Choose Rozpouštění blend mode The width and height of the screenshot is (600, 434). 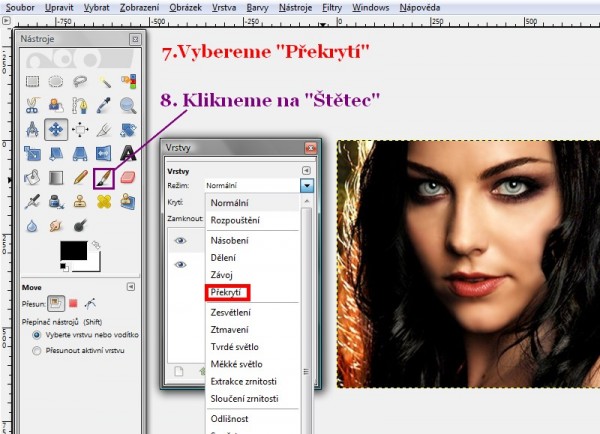coord(235,220)
